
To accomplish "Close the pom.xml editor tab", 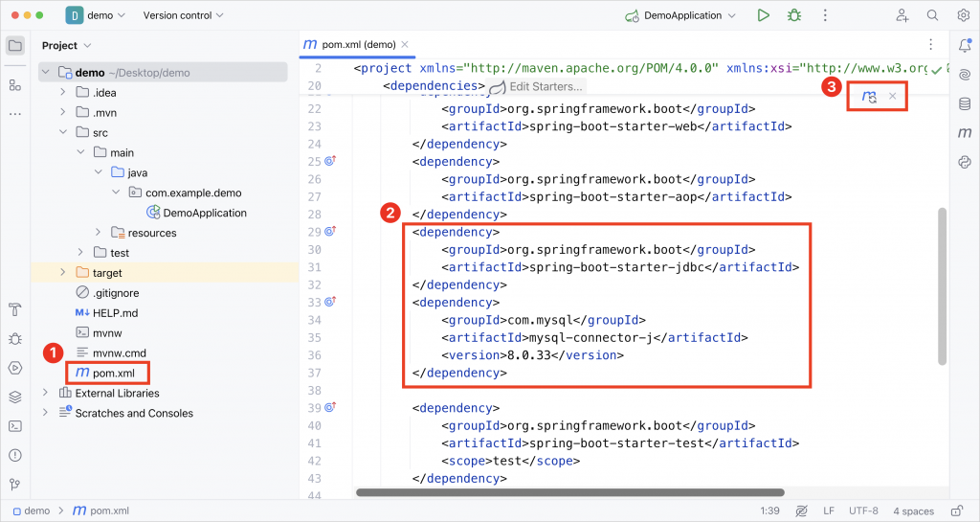I will click(x=405, y=44).
